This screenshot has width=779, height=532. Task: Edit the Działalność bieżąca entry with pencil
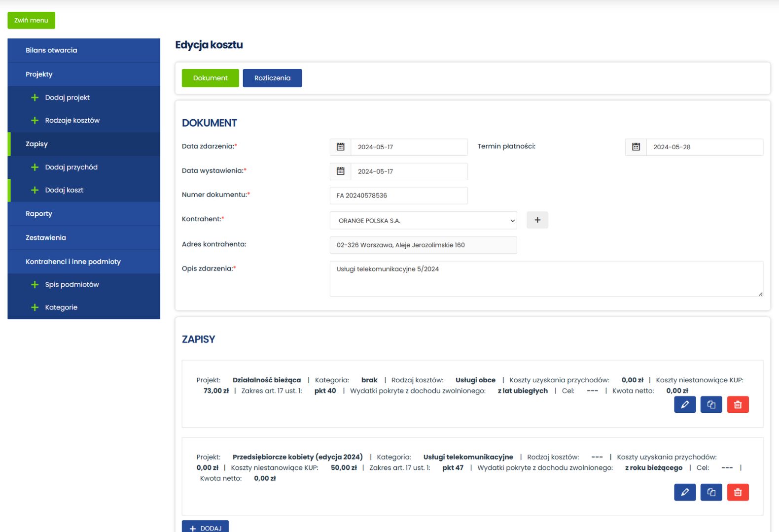(684, 404)
